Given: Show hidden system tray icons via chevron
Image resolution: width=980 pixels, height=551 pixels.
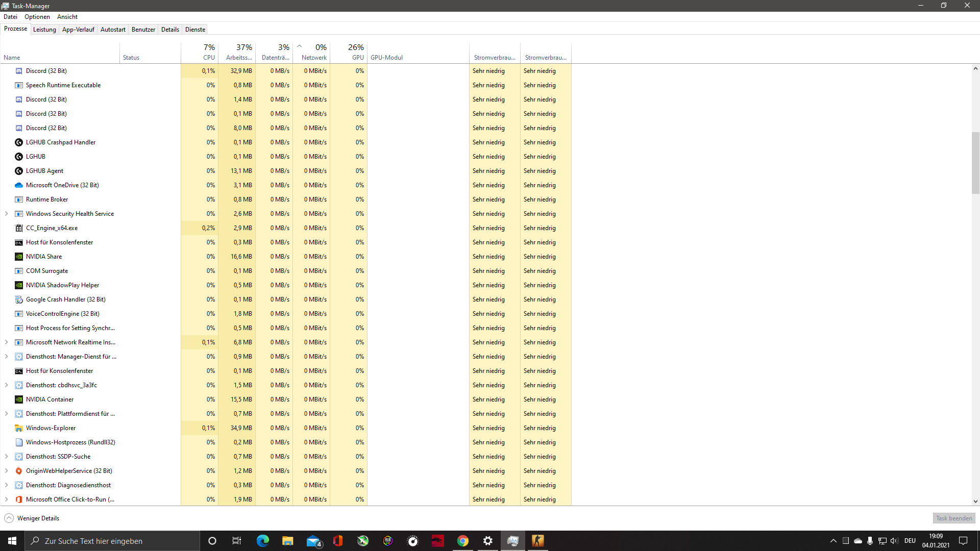Looking at the screenshot, I should pyautogui.click(x=833, y=541).
